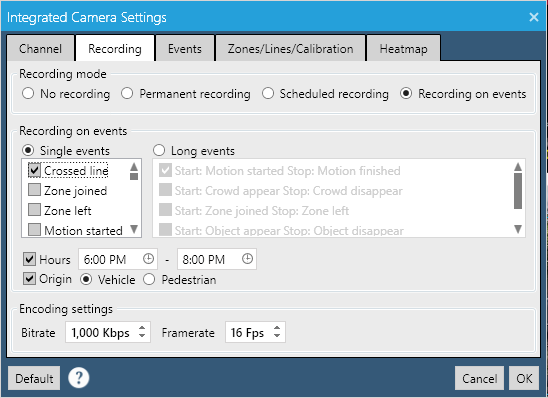The height and width of the screenshot is (398, 548).
Task: Uncheck the Crossed line event
Action: pos(34,170)
